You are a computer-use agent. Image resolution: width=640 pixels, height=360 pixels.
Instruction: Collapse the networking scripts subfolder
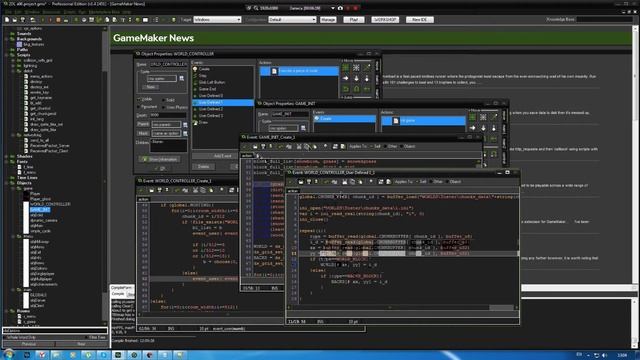pyautogui.click(x=13, y=135)
